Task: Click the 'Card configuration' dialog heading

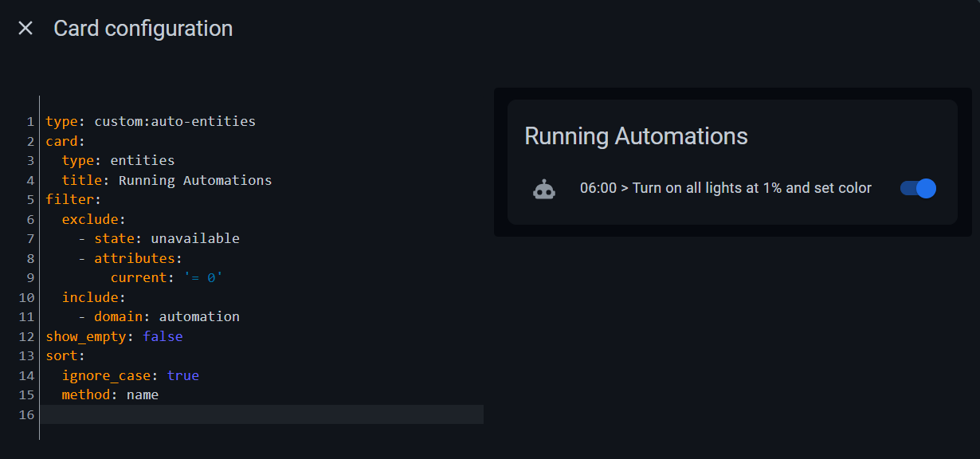Action: pyautogui.click(x=143, y=28)
